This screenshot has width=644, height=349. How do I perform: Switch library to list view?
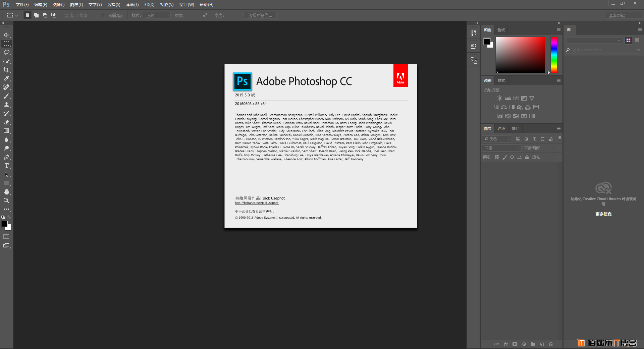click(637, 40)
